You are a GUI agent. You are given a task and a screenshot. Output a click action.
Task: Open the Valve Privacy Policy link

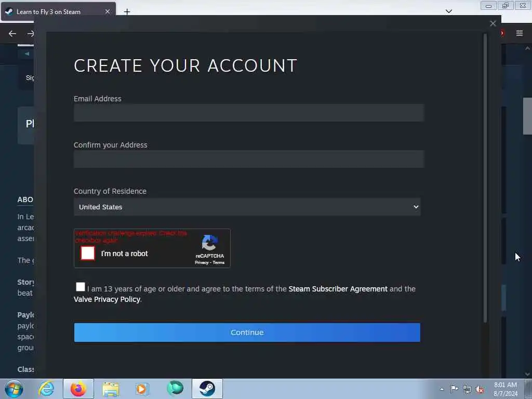pos(107,299)
